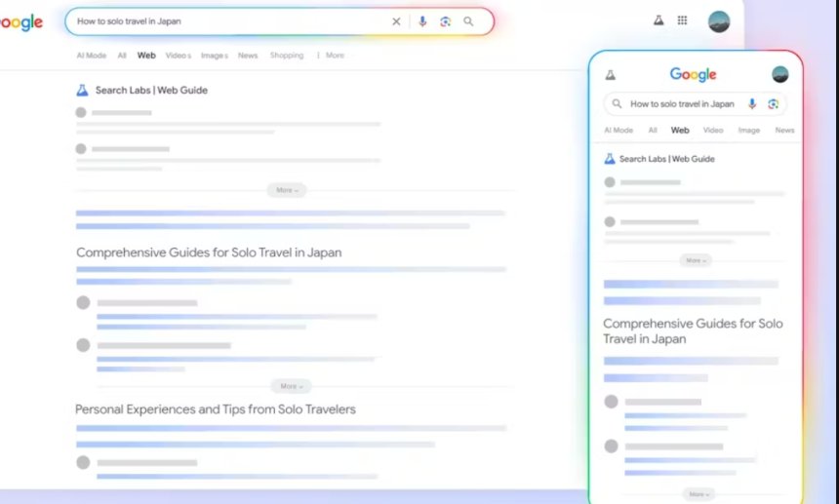The width and height of the screenshot is (839, 504).
Task: Click the magnifier search icon in the desktop search bar
Action: point(468,21)
